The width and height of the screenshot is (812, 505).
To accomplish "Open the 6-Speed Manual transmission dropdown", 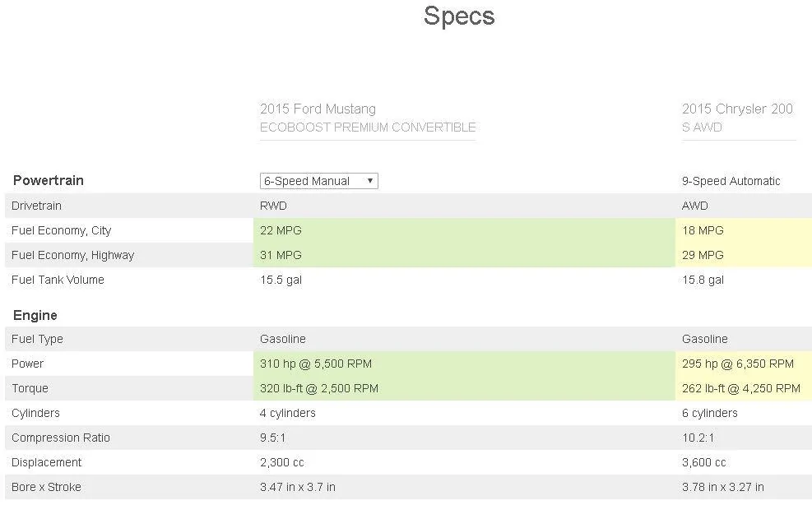I will click(x=318, y=181).
